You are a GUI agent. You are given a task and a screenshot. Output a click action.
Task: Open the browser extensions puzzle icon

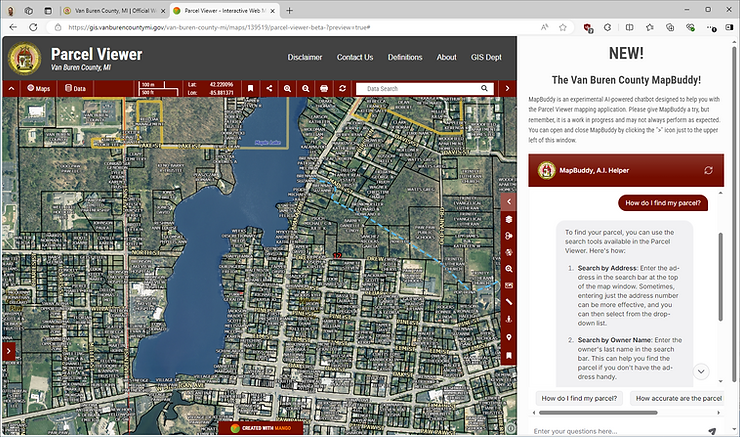607,27
